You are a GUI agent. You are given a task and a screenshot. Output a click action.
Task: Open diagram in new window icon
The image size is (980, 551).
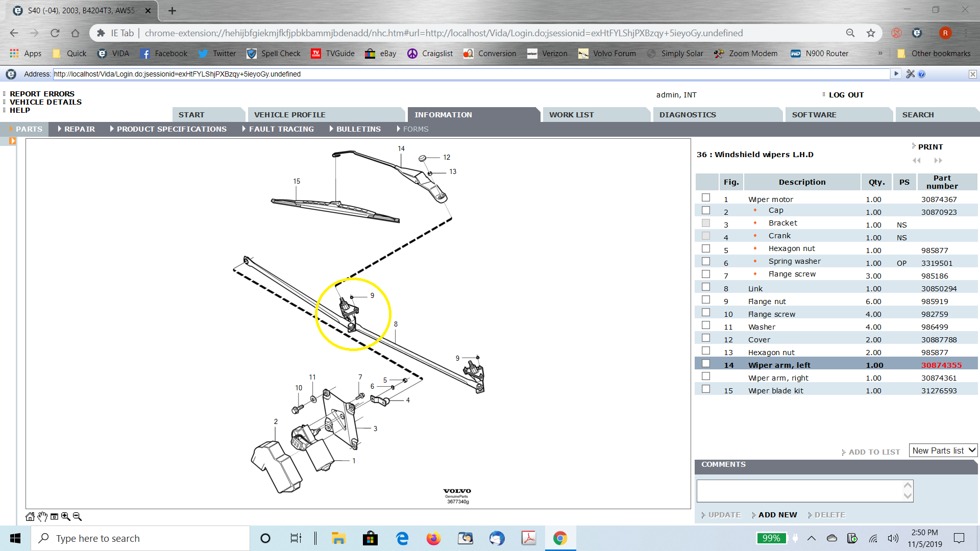(x=54, y=516)
